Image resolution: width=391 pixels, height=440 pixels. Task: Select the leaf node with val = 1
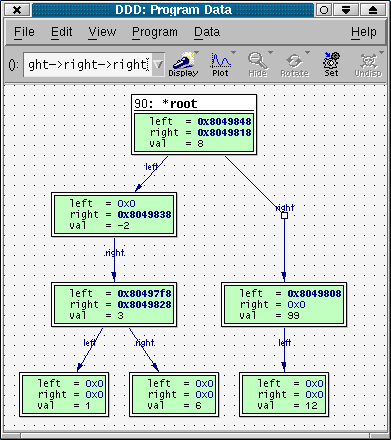click(x=64, y=395)
